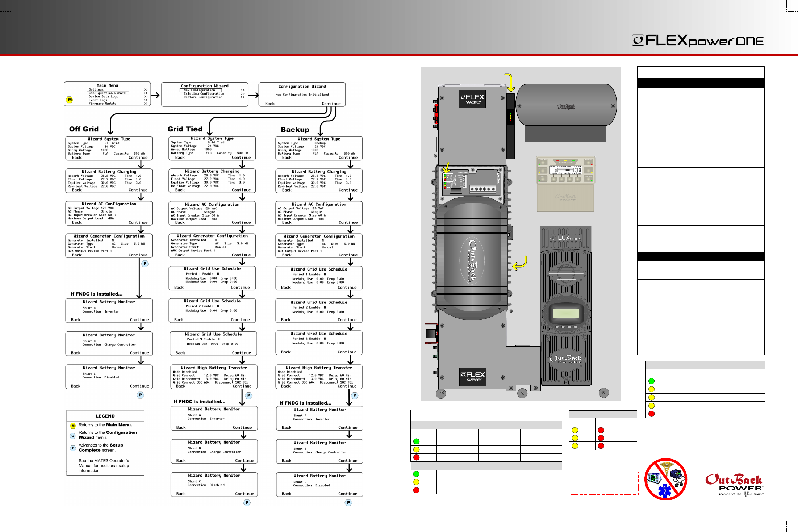Click 'If FNDC is installed...' in Off Grid column
Viewport: 798px width, 532px height.
[97, 294]
